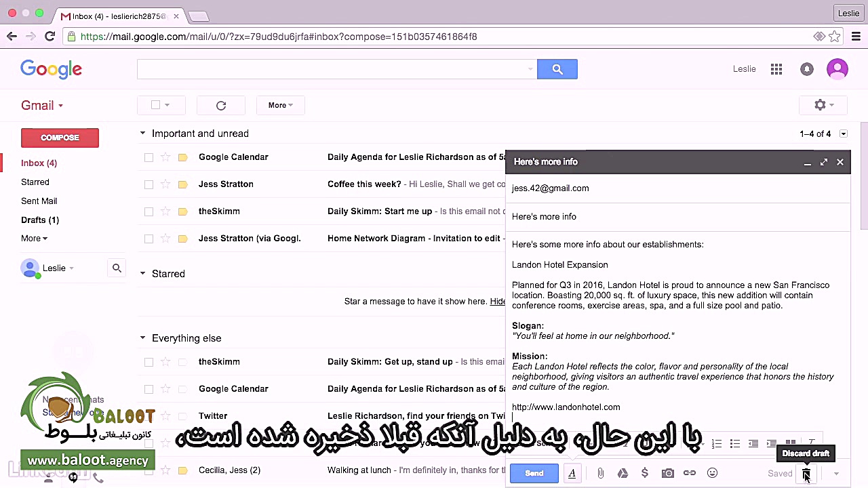Open the More dropdown above the inbox
Screen dimensions: 868x488
point(280,105)
